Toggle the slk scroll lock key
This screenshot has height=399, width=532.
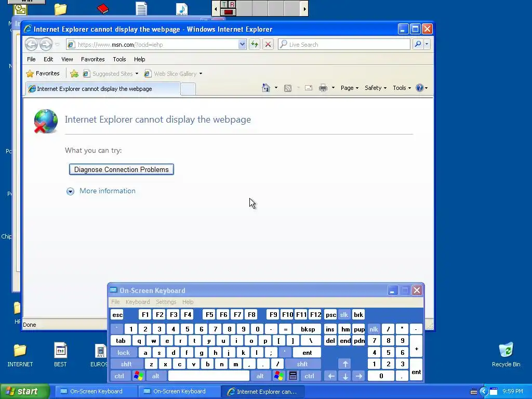(x=344, y=314)
